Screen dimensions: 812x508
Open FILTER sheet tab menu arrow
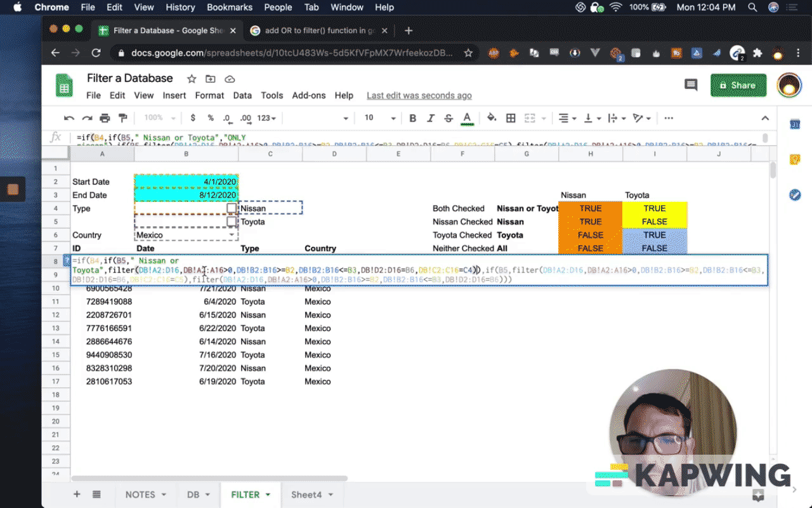268,495
